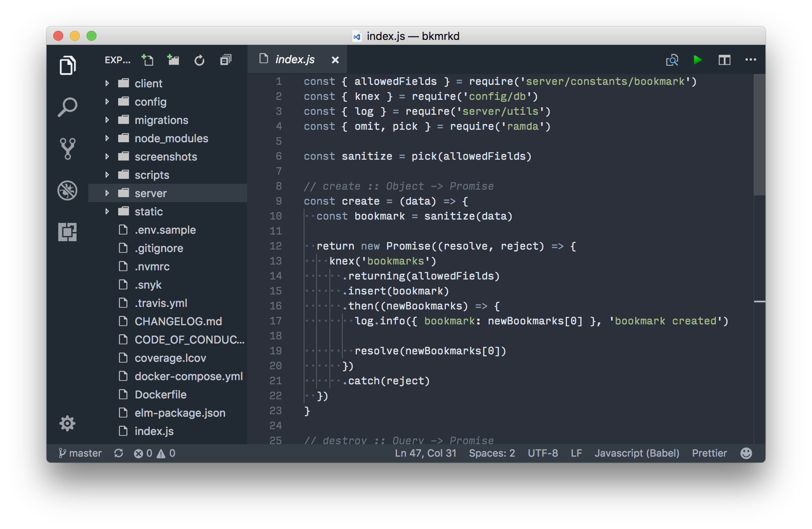The width and height of the screenshot is (812, 529).
Task: Click the warnings count in status bar
Action: (x=166, y=453)
